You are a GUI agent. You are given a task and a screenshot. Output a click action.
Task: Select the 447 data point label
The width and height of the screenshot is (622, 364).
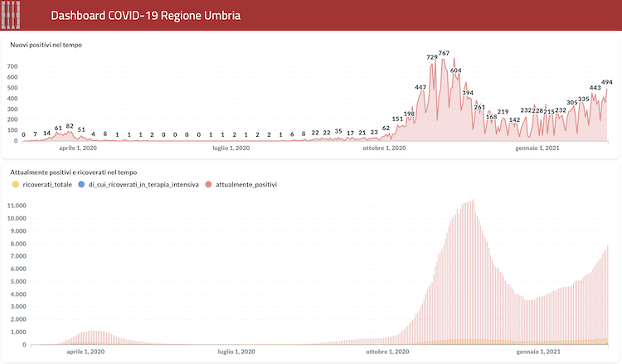pos(420,87)
